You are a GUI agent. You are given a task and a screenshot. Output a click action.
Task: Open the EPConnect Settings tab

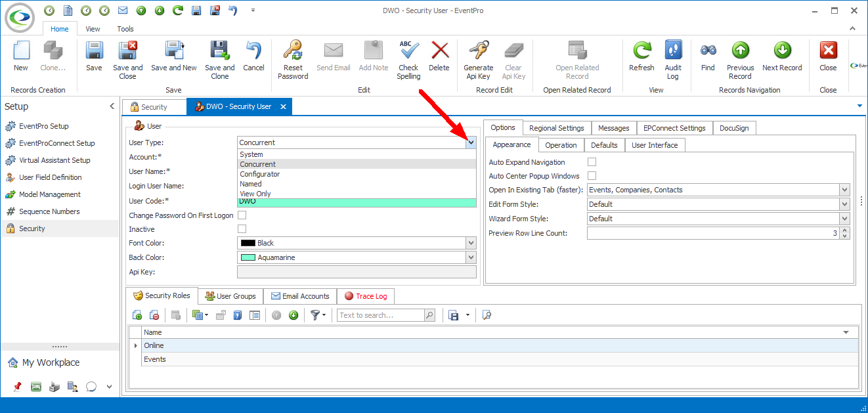click(674, 128)
